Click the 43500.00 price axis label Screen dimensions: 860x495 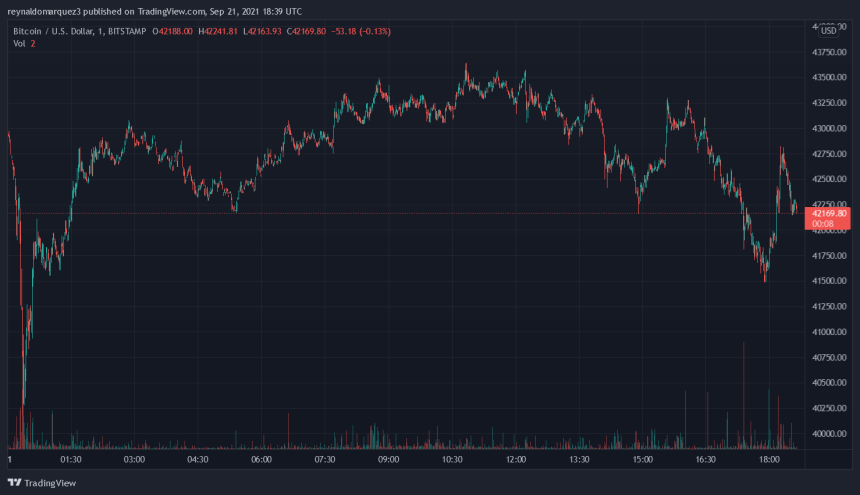tap(829, 77)
